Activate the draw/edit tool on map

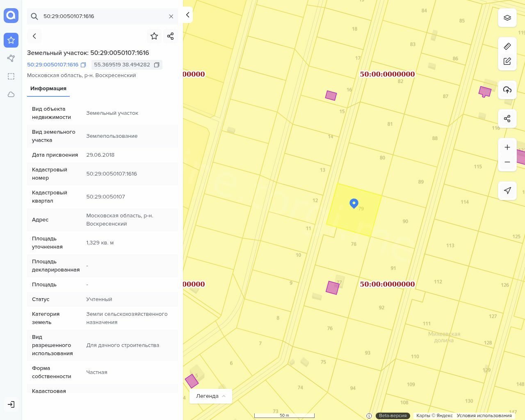(507, 61)
